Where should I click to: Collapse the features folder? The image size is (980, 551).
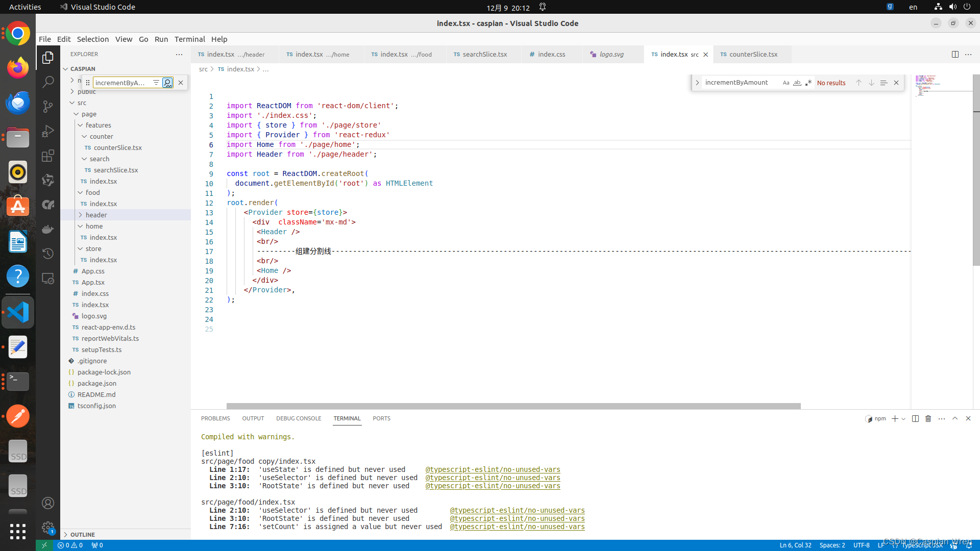(x=98, y=125)
